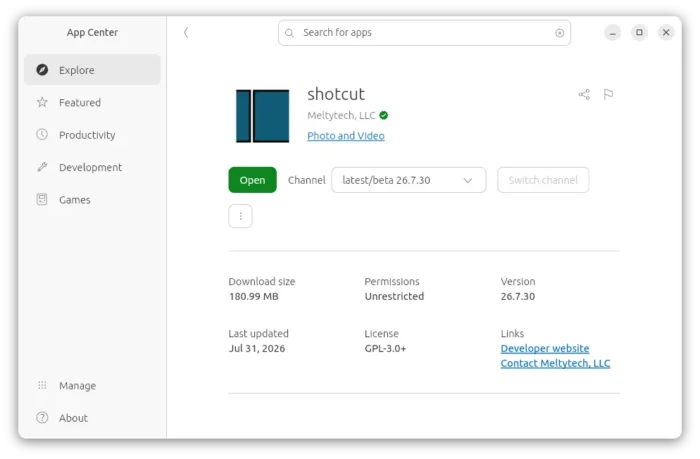Maximize the App Center window
Image resolution: width=700 pixels, height=459 pixels.
(x=639, y=33)
